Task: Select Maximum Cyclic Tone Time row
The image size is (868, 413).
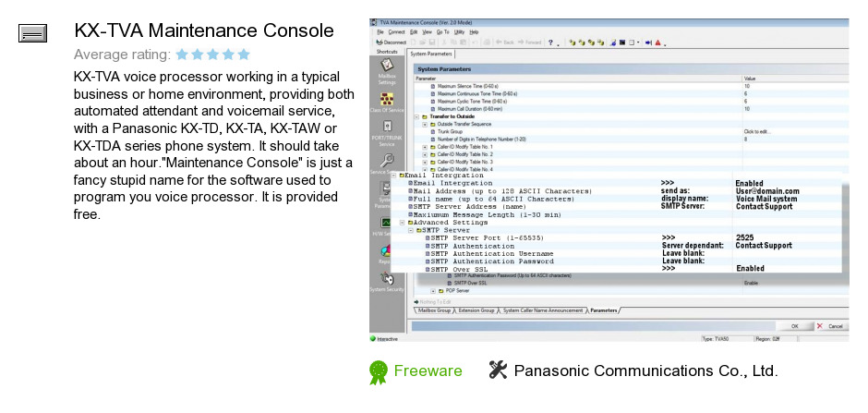Action: coord(631,102)
